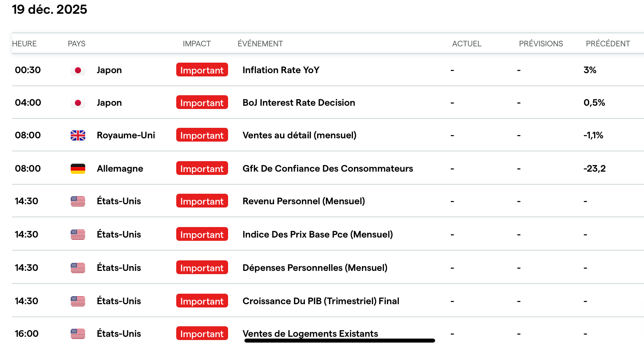Click US flag in Ventes de Logements row
This screenshot has width=644, height=348.
click(78, 334)
